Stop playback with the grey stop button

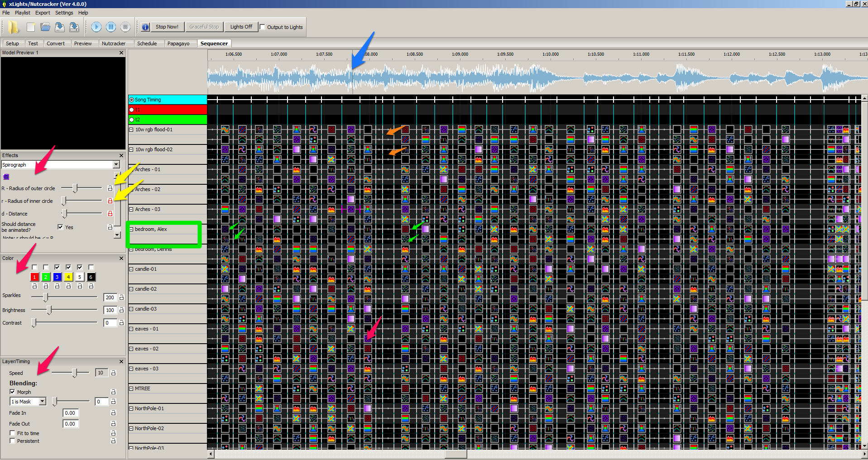click(x=125, y=27)
